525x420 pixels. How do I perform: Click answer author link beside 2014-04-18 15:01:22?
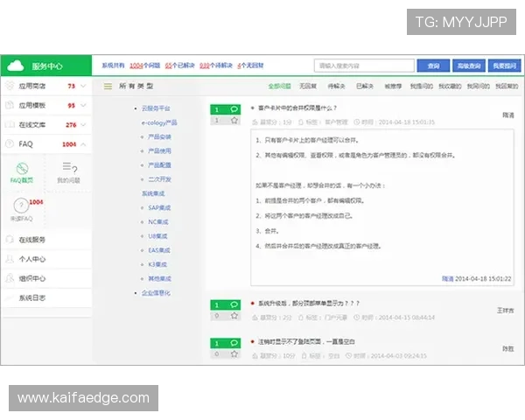point(447,278)
